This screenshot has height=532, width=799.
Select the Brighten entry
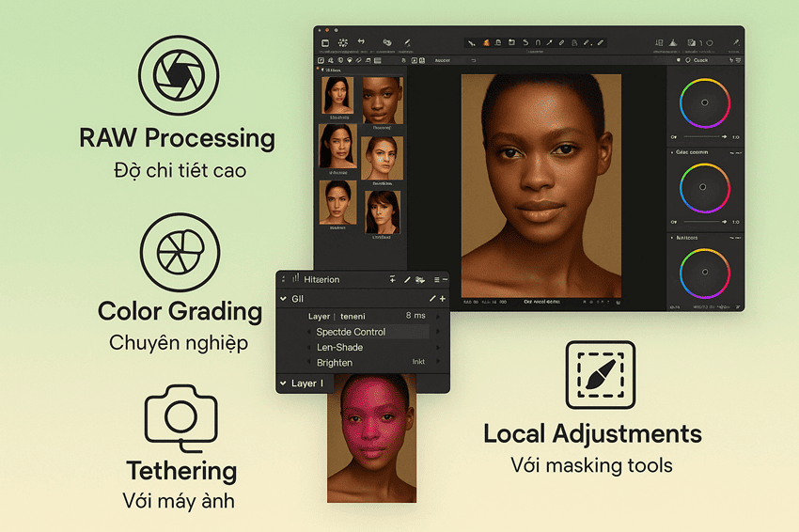click(x=335, y=363)
